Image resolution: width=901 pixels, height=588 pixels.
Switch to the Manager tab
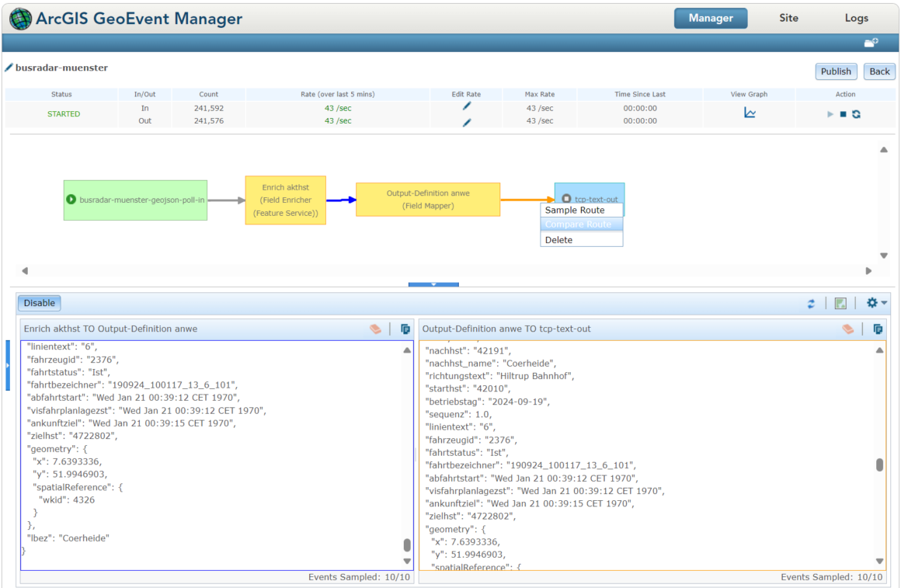tap(711, 19)
